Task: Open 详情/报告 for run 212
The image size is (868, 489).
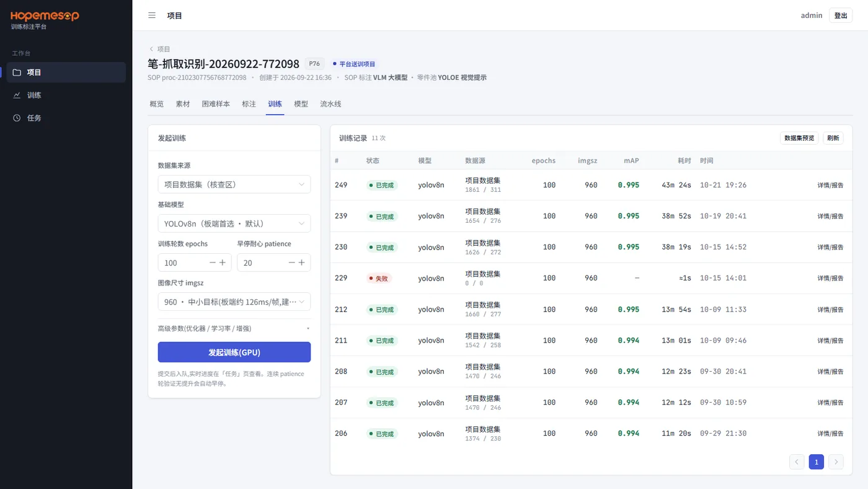Action: click(830, 309)
